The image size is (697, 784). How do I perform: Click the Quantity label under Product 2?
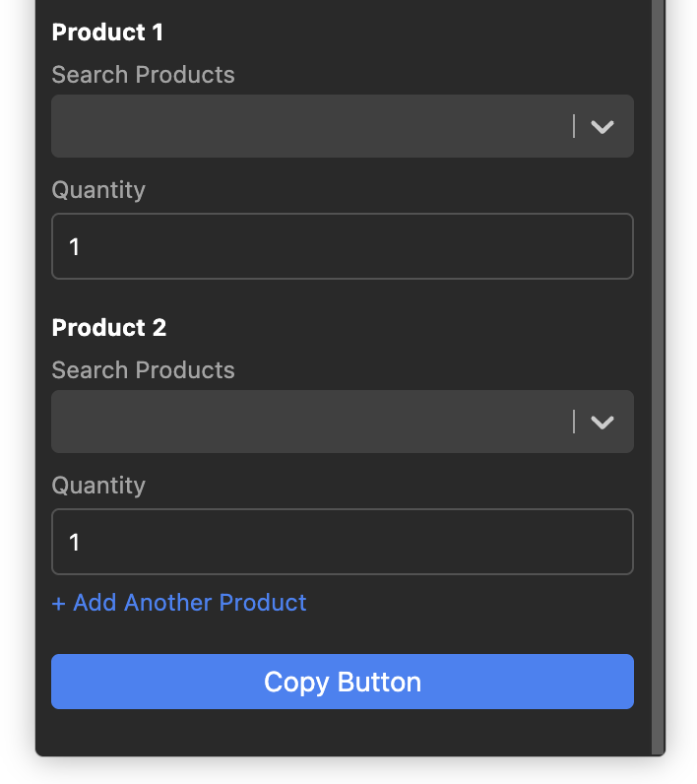[98, 486]
